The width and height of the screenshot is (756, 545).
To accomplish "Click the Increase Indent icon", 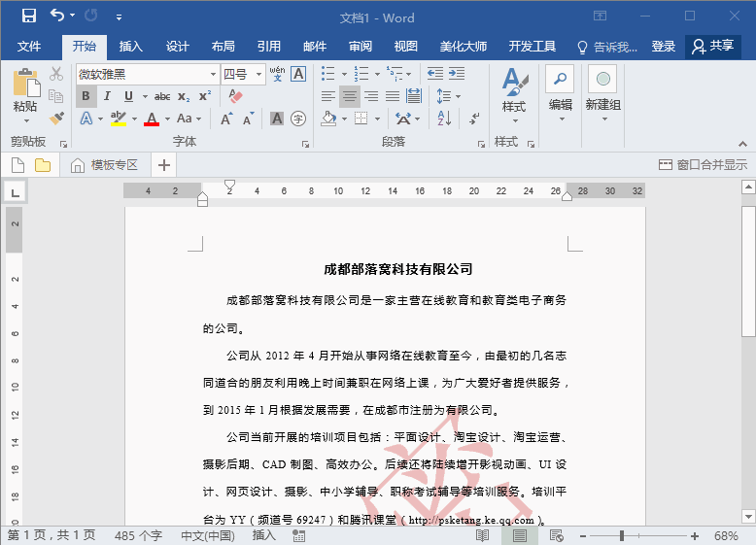I will point(457,74).
